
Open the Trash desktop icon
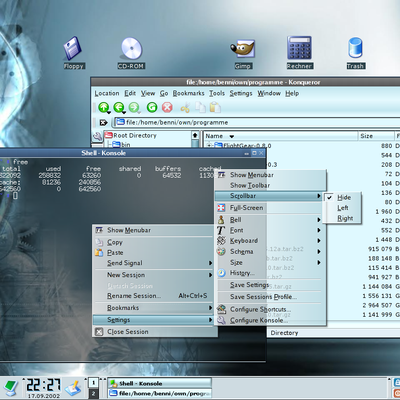point(355,48)
